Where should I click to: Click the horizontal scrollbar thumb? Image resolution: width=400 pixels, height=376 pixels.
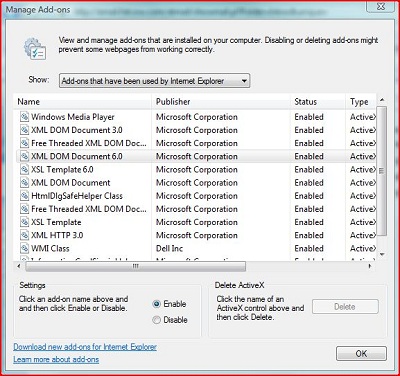click(136, 266)
